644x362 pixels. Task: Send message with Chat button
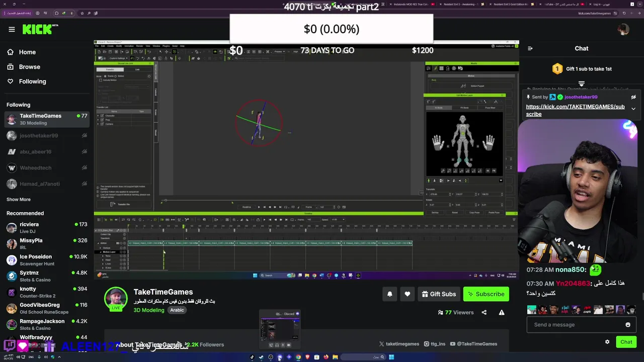point(626,342)
